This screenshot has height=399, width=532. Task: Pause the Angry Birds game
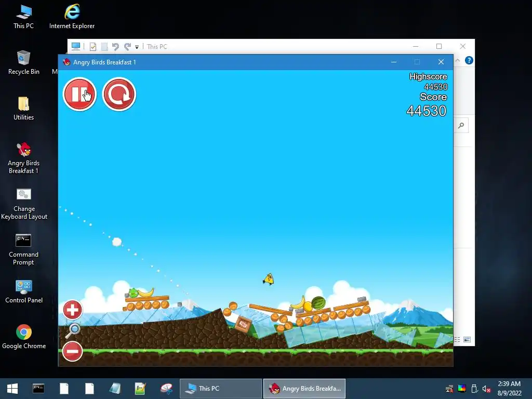tap(79, 94)
